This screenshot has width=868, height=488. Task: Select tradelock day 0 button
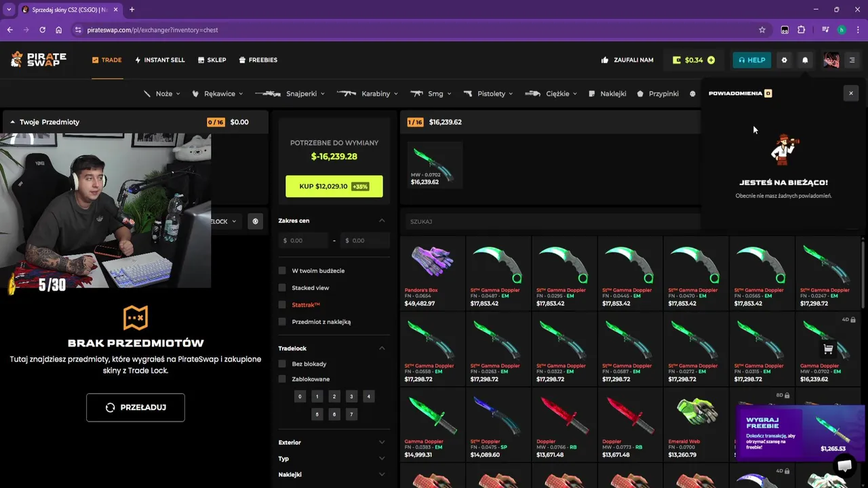pos(300,396)
